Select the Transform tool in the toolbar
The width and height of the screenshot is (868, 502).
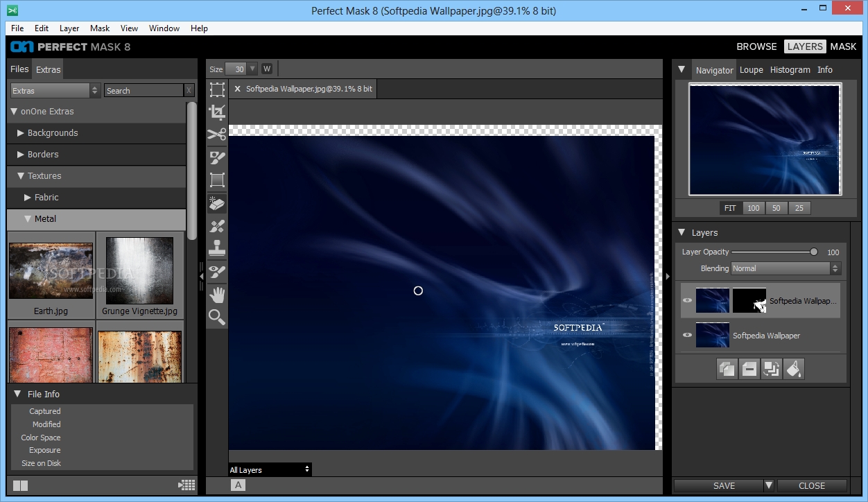point(217,89)
